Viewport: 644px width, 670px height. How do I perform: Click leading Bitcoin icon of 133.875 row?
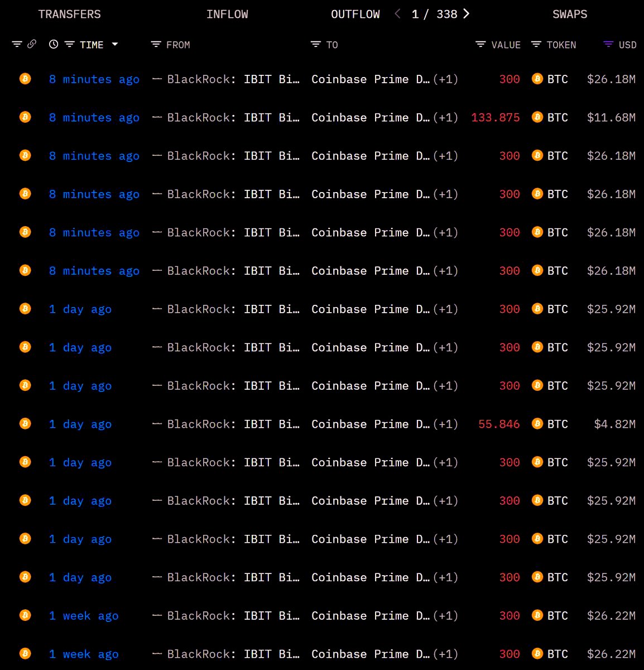point(25,117)
